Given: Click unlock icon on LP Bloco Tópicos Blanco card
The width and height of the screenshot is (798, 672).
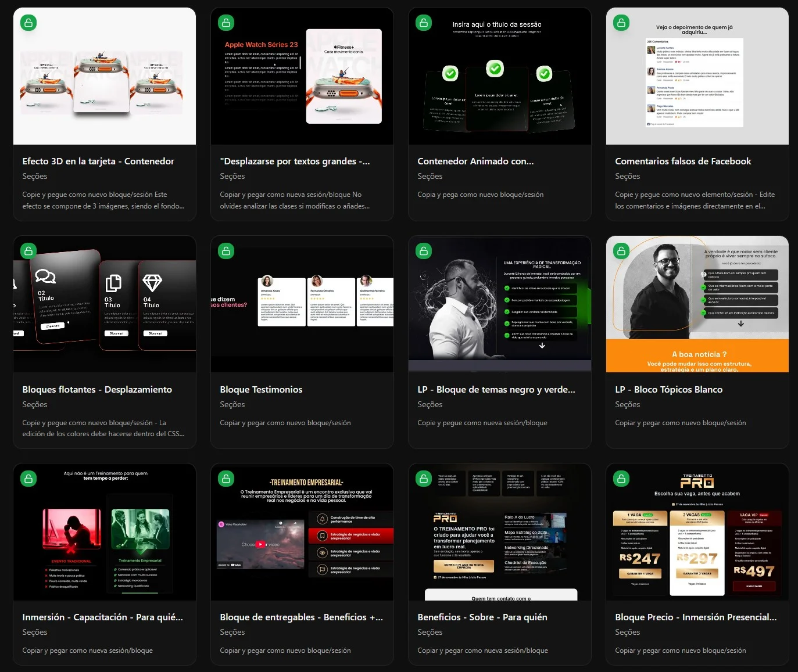Looking at the screenshot, I should pyautogui.click(x=621, y=251).
